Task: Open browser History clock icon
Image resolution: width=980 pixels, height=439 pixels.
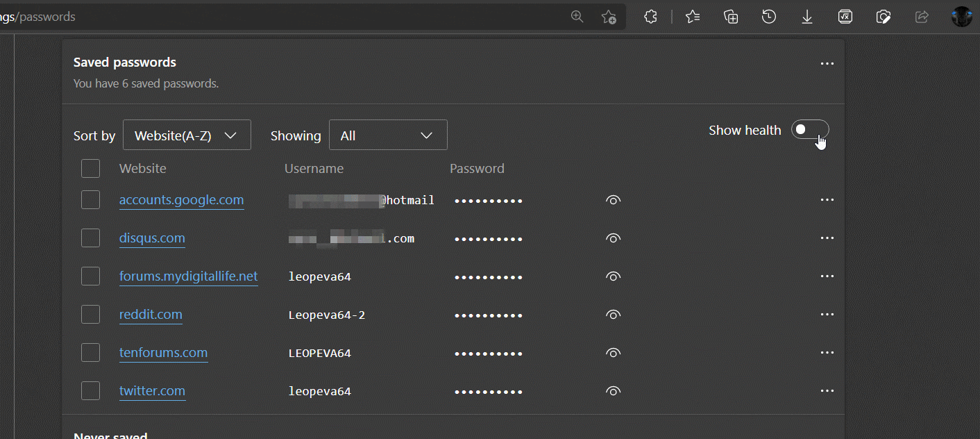Action: click(769, 17)
